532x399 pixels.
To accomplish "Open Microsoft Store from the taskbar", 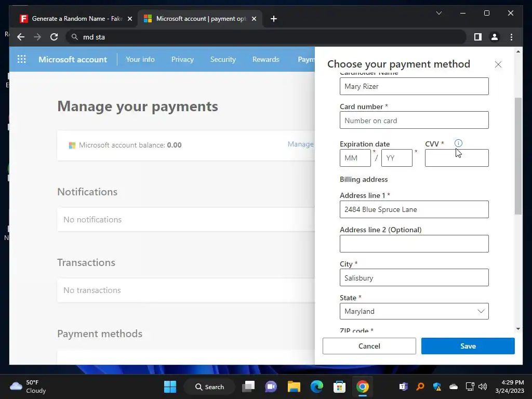I will click(339, 387).
